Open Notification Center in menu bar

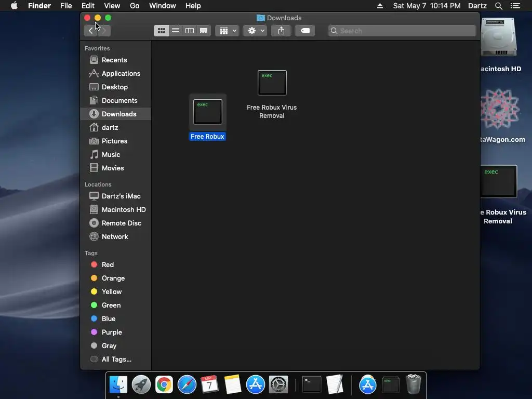click(x=515, y=6)
